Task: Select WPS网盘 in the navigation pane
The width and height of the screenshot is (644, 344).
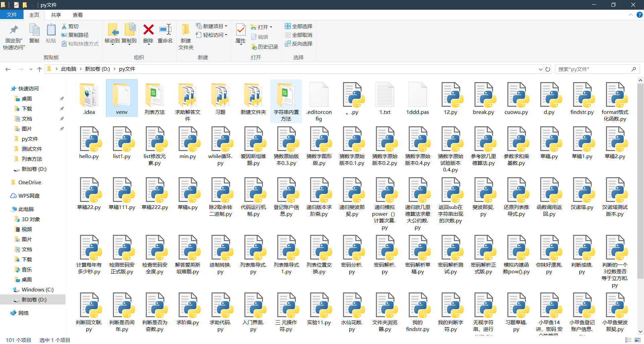Action: (29, 196)
